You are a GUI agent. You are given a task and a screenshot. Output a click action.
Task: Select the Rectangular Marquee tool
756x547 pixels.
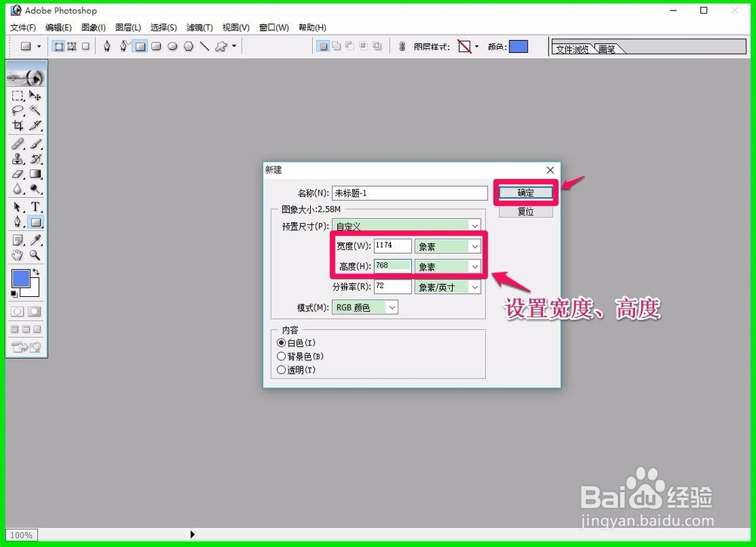coord(17,96)
